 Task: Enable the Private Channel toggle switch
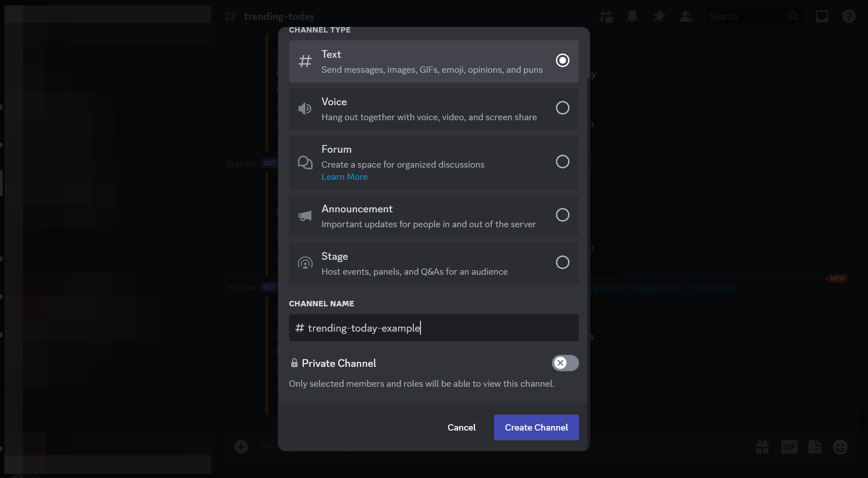pos(565,363)
